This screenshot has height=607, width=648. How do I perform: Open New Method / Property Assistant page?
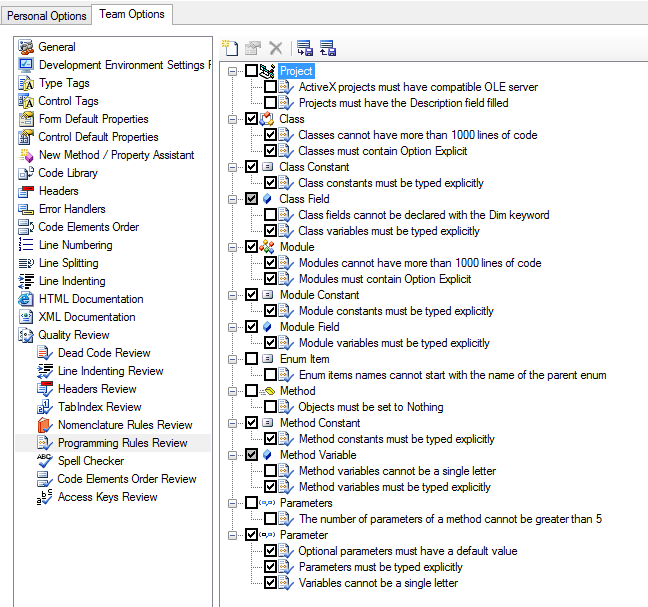117,155
